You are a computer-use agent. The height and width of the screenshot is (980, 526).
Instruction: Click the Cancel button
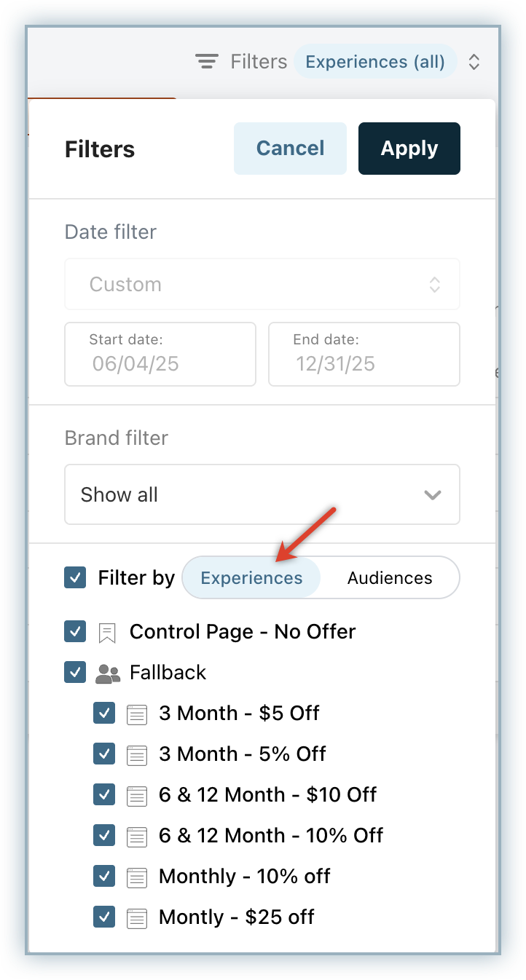click(290, 149)
